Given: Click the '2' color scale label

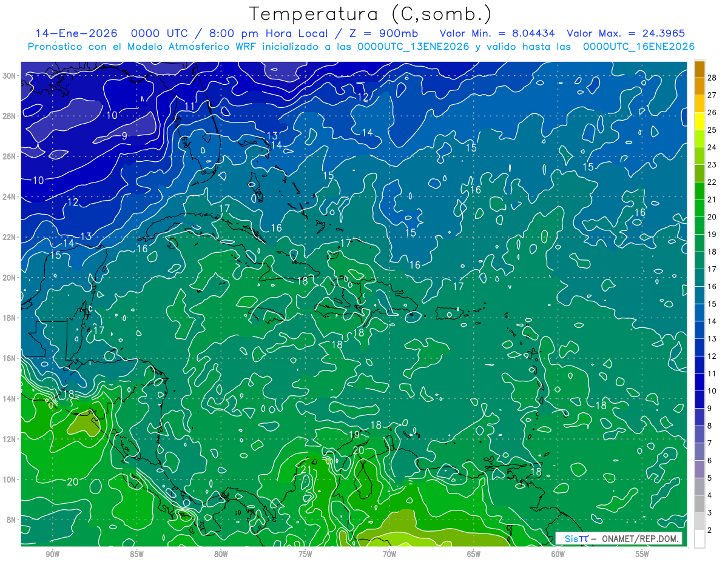Looking at the screenshot, I should (x=710, y=530).
